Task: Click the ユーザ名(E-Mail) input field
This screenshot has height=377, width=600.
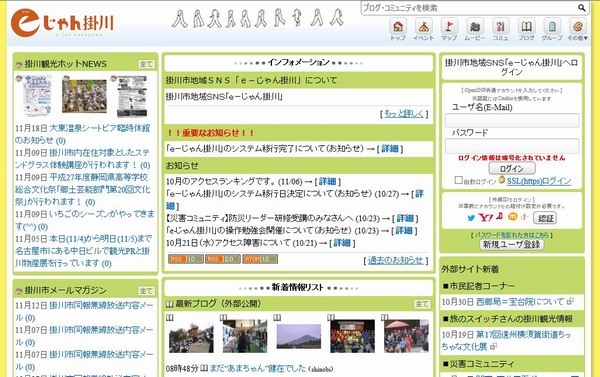Action: [512, 120]
